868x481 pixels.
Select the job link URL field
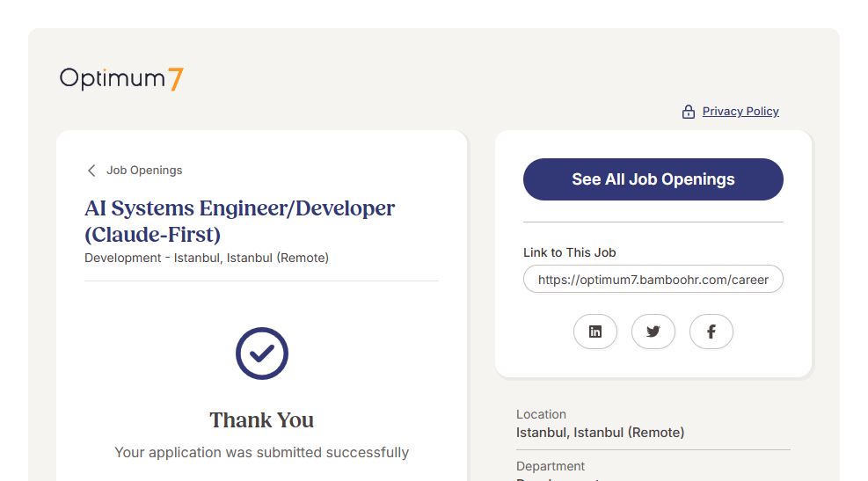pyautogui.click(x=653, y=280)
